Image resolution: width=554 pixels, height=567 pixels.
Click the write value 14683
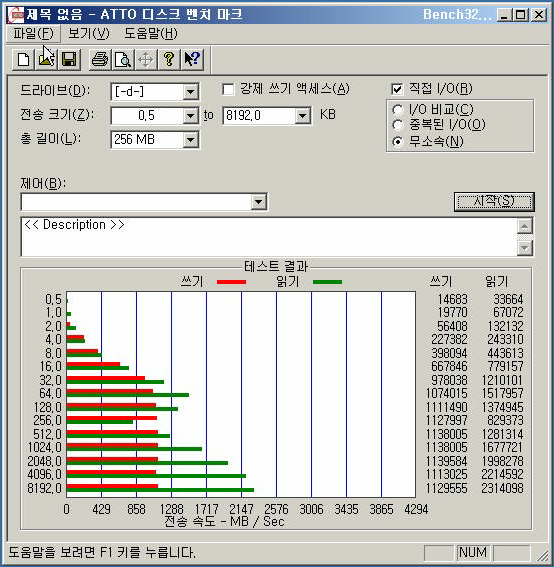(452, 299)
